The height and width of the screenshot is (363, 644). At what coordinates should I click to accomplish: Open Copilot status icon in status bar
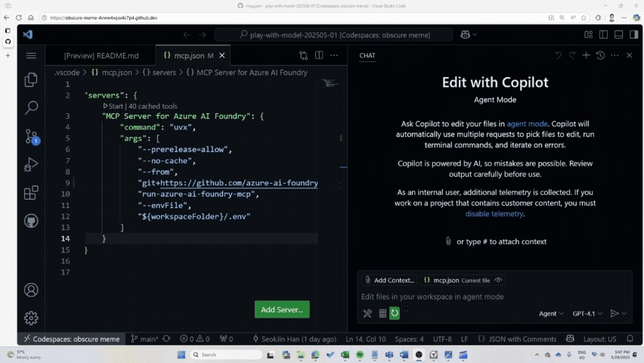click(x=570, y=339)
